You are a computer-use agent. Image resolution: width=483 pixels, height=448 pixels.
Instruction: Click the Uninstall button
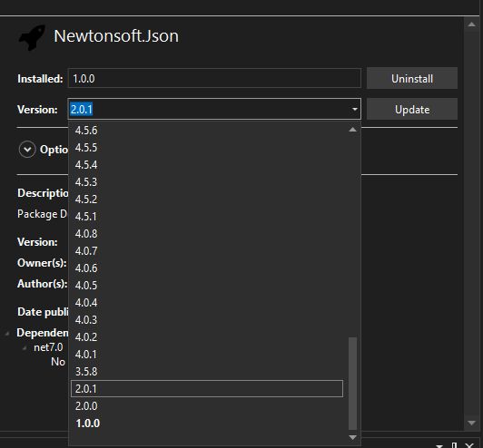click(x=412, y=79)
